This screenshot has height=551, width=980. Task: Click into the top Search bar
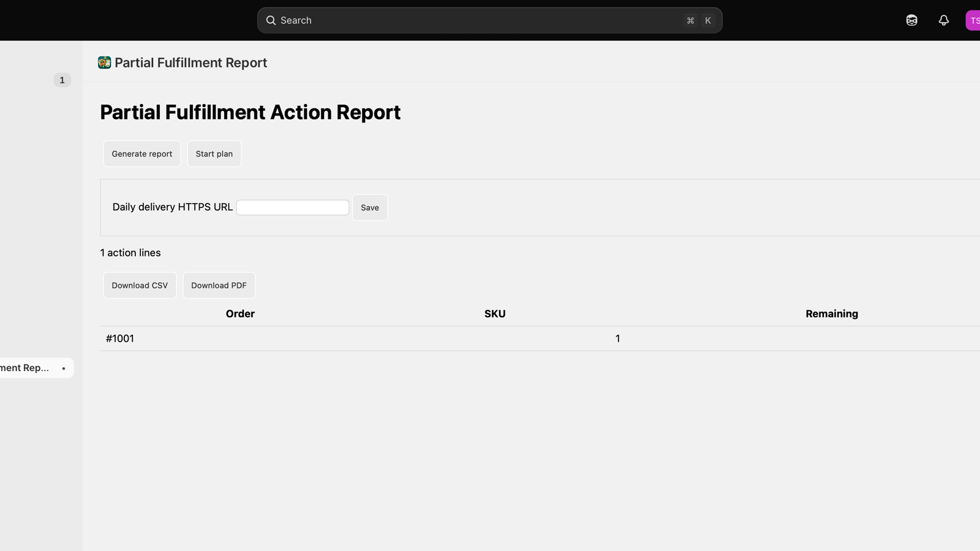pyautogui.click(x=490, y=20)
